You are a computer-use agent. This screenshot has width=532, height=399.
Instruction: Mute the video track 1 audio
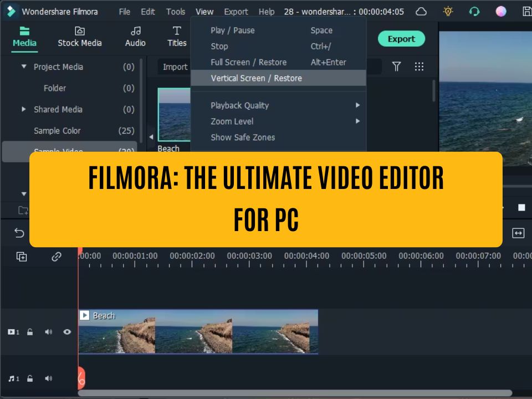click(x=49, y=332)
